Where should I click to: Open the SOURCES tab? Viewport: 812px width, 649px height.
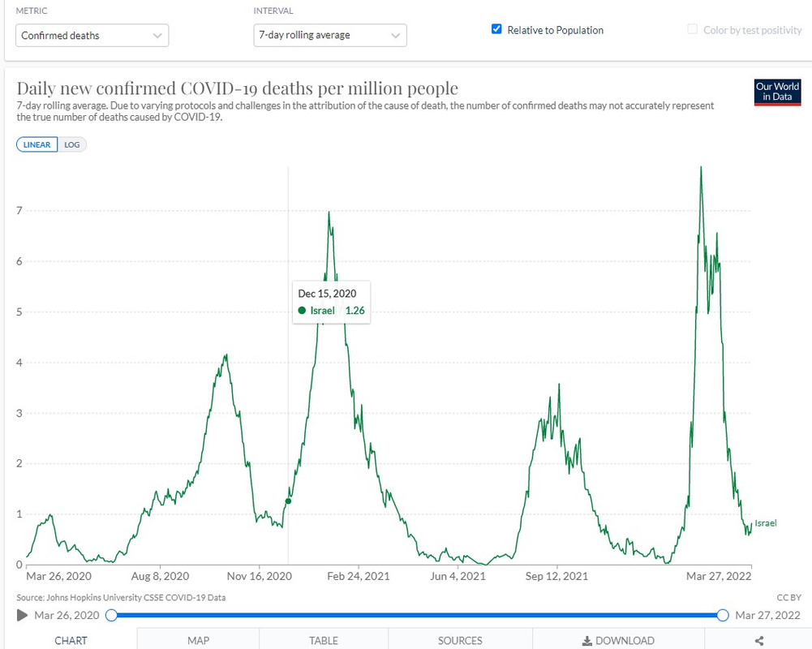coord(460,640)
